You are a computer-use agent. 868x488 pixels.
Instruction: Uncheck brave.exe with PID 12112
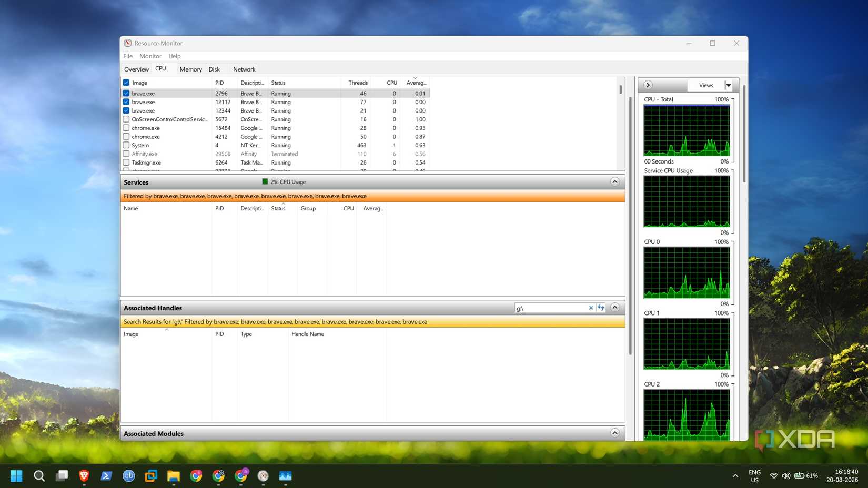click(x=126, y=102)
